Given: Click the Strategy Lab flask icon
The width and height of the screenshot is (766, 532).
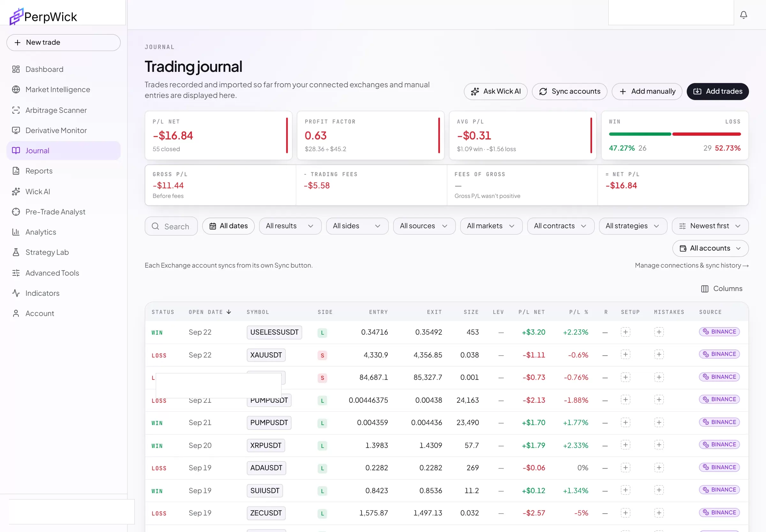Looking at the screenshot, I should pos(16,252).
